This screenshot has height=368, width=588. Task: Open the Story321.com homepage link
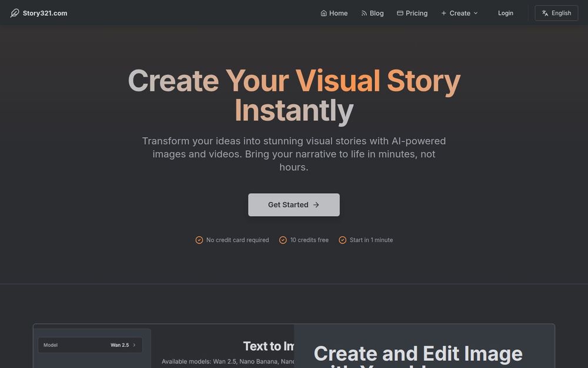tap(39, 13)
